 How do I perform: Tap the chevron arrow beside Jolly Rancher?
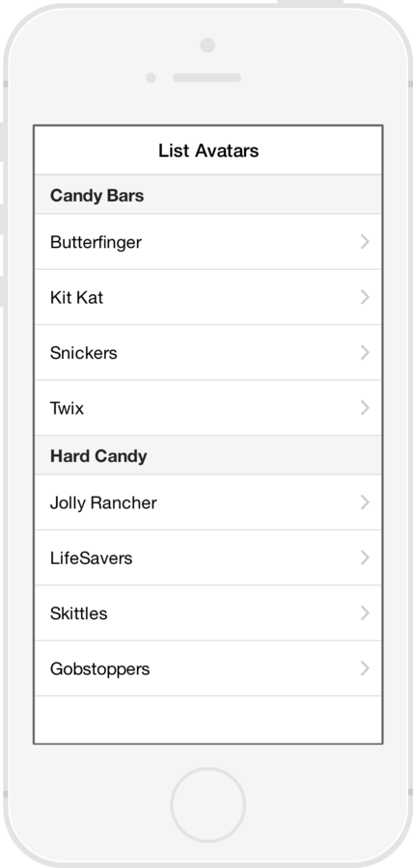tap(365, 502)
